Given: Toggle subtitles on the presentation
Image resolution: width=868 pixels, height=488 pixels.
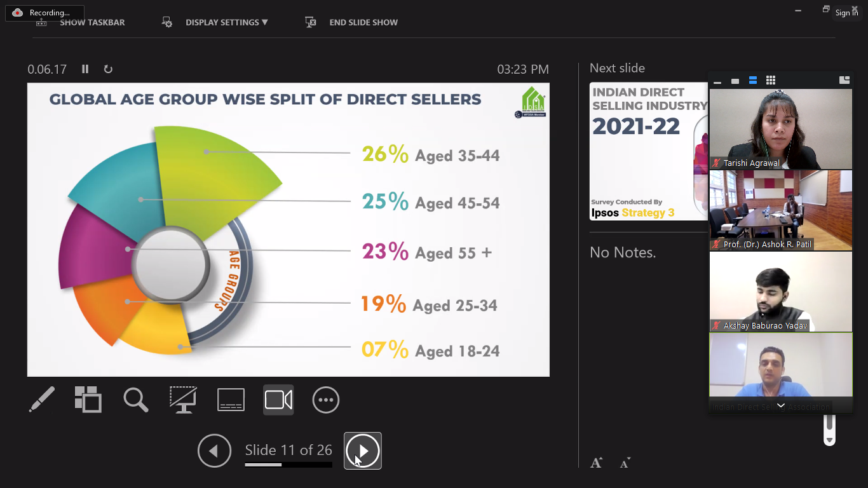Looking at the screenshot, I should click(x=231, y=400).
